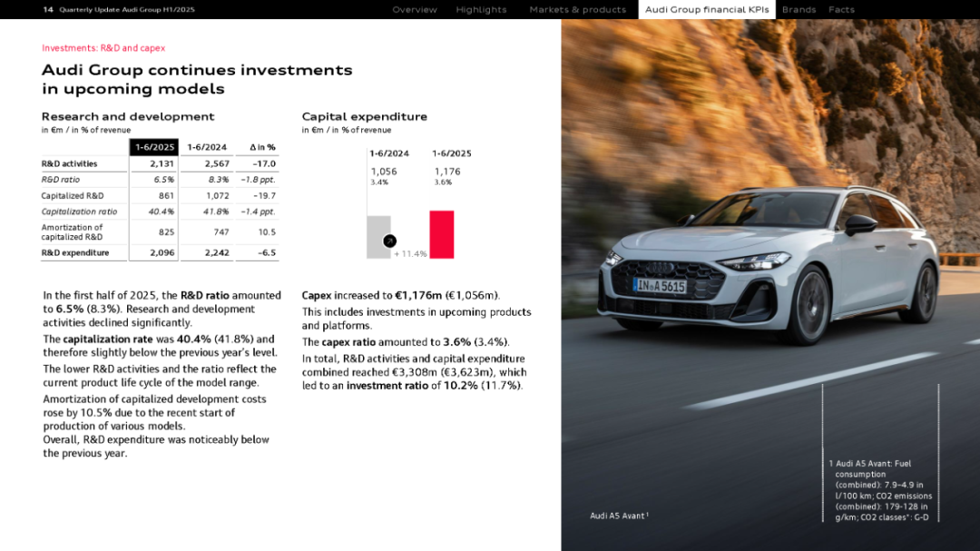Click the R&D expenditure table row label
Screen dimensions: 980x551
click(x=75, y=252)
